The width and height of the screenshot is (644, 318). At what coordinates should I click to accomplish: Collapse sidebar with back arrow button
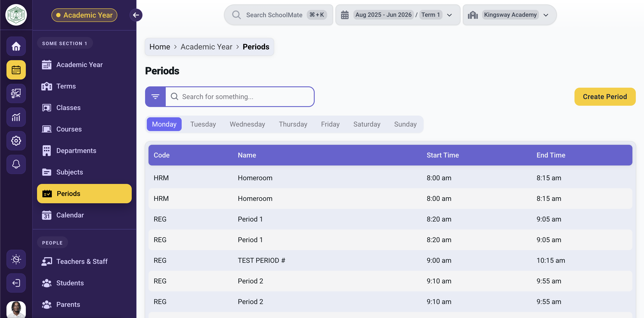136,15
